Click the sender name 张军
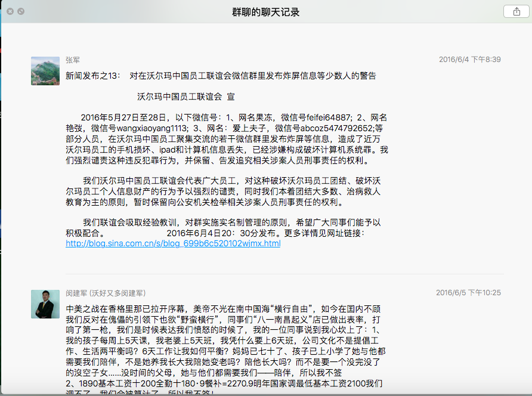 [72, 60]
